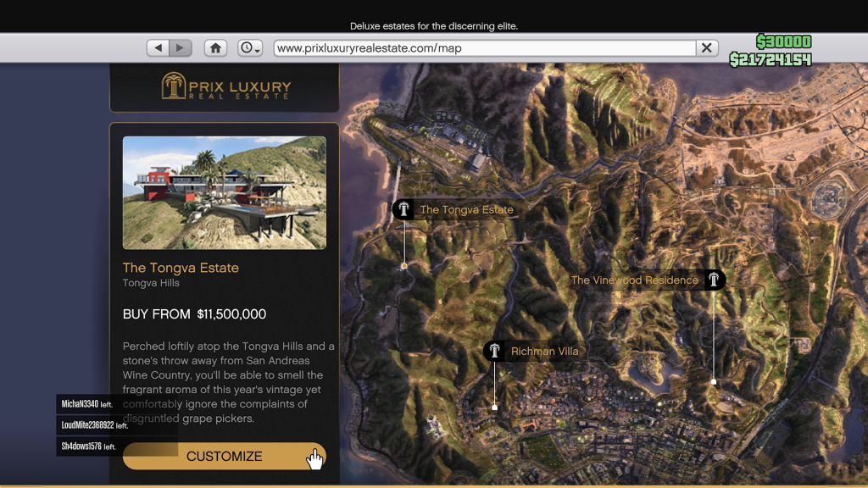The height and width of the screenshot is (488, 868).
Task: Click the Vinewood Residence location dot on map
Action: (714, 382)
